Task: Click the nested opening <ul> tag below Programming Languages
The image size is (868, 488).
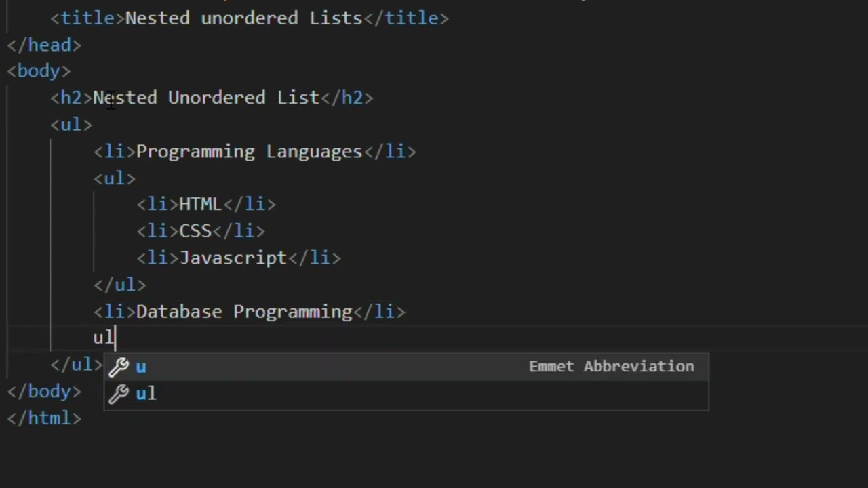Action: tap(115, 178)
